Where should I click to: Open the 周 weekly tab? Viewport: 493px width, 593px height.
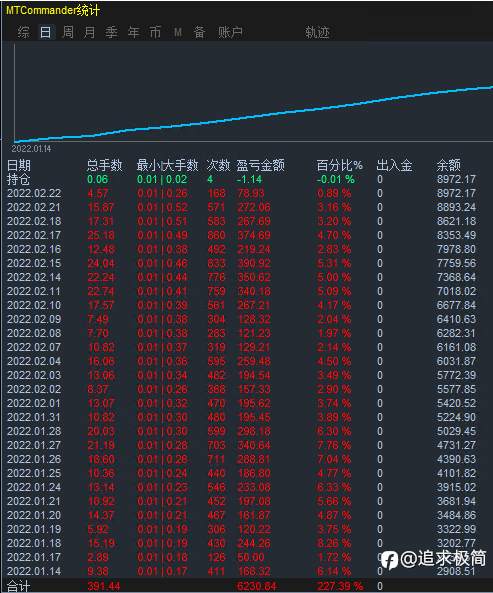point(68,32)
